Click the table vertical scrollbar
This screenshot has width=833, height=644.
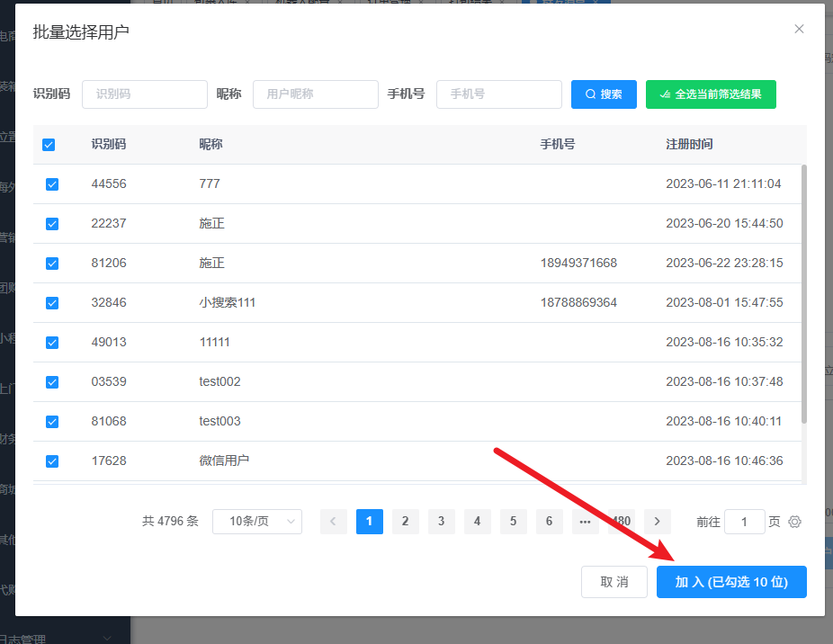804,294
